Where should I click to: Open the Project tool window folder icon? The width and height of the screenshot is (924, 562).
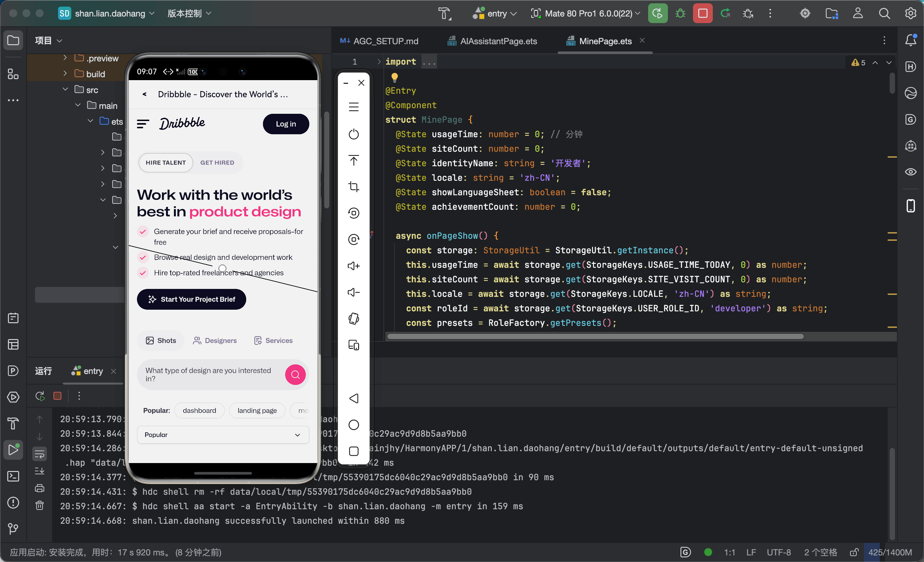[13, 40]
